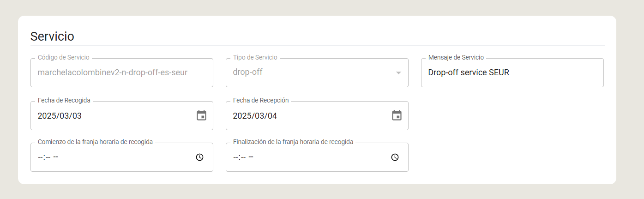Expand the Tipo de Servicio dropdown arrow
Image resolution: width=644 pixels, height=199 pixels.
click(398, 72)
